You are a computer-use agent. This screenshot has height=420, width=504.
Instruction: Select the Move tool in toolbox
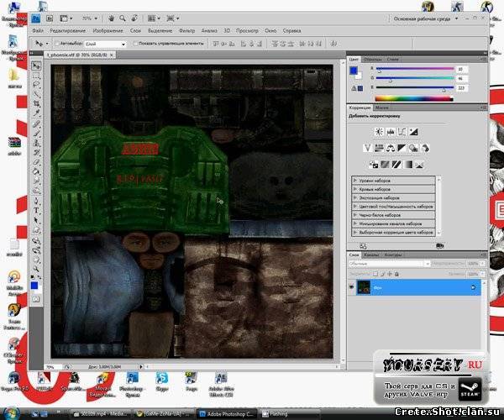coord(36,66)
